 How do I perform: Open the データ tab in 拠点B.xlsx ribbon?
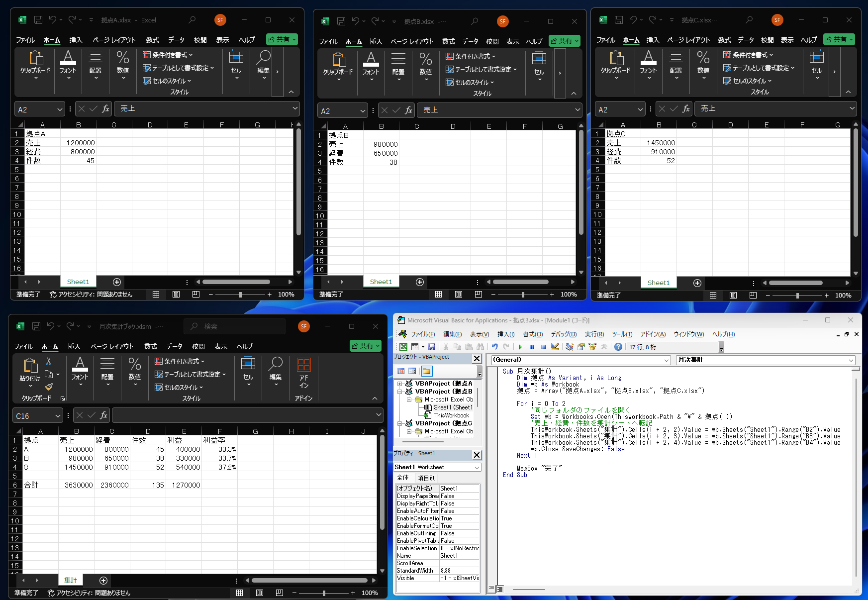pyautogui.click(x=470, y=41)
